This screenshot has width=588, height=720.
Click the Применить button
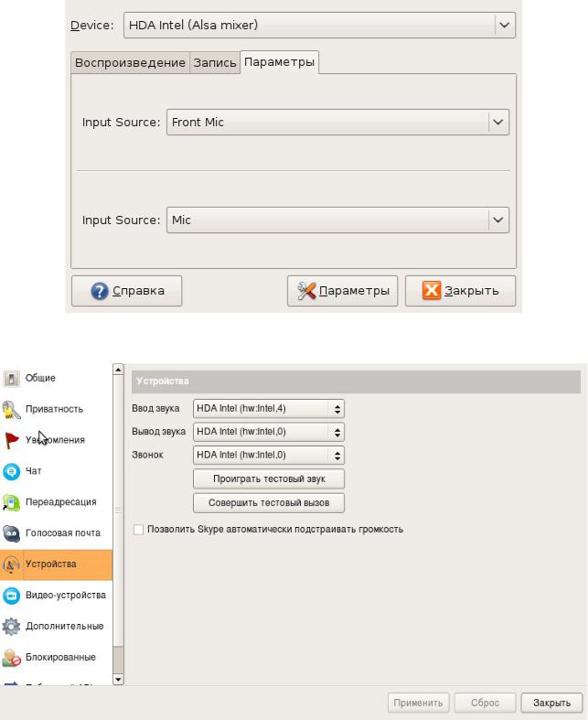coord(418,703)
